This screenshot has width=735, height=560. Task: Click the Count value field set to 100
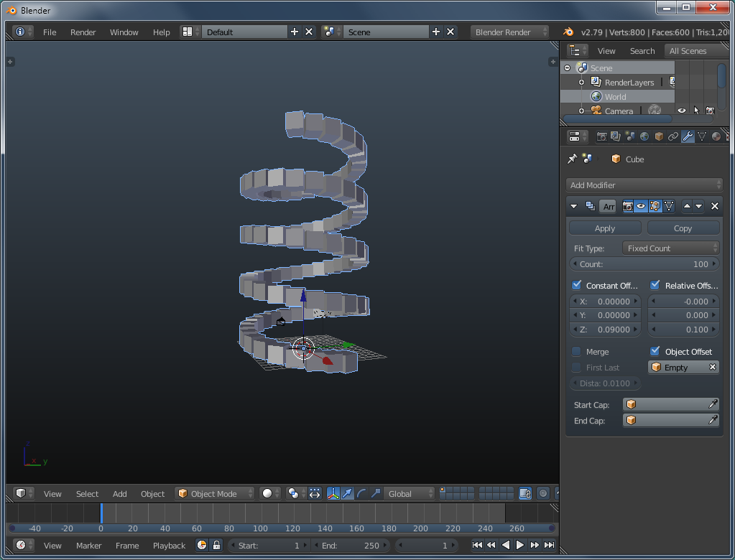[644, 264]
